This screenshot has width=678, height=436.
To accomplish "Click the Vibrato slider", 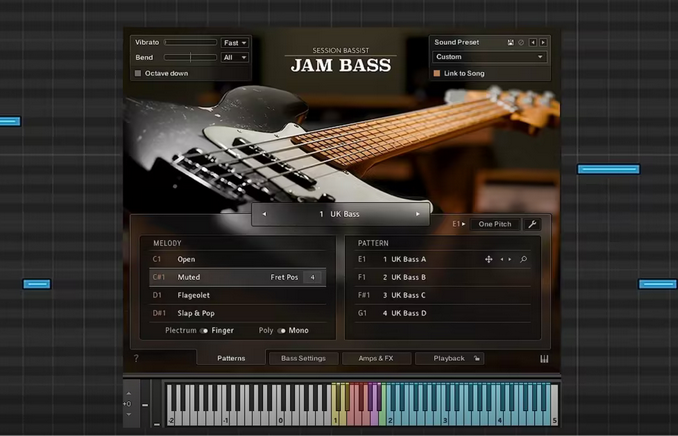I will click(190, 42).
